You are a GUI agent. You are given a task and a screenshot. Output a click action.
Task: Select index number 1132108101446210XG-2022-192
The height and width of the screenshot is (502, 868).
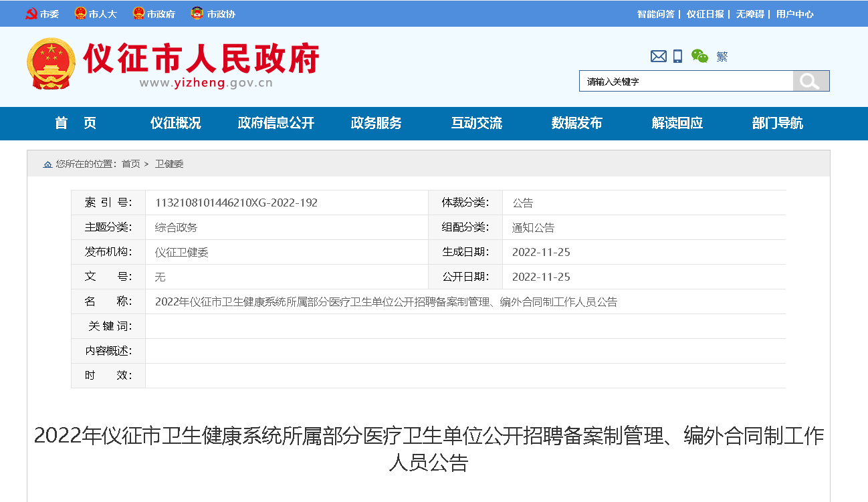tap(236, 203)
